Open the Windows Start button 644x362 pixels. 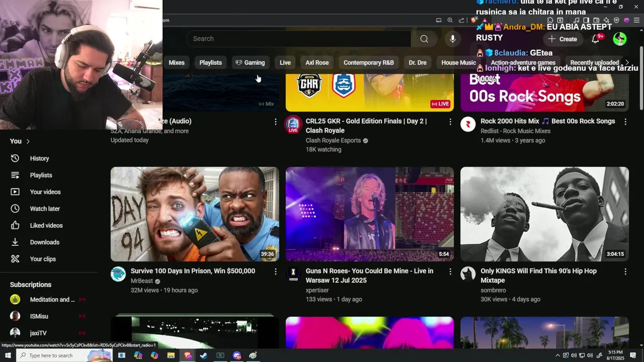(x=8, y=355)
